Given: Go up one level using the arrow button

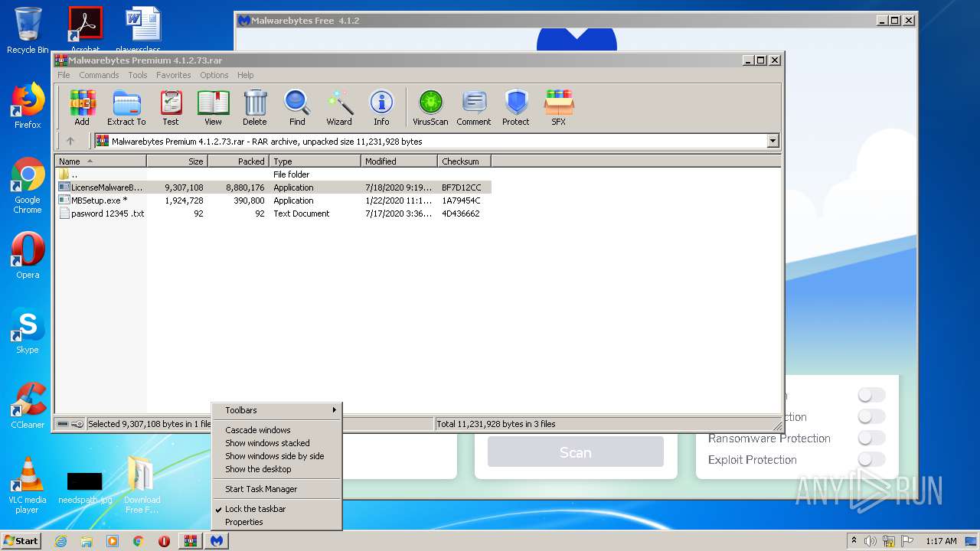Looking at the screenshot, I should [x=70, y=141].
